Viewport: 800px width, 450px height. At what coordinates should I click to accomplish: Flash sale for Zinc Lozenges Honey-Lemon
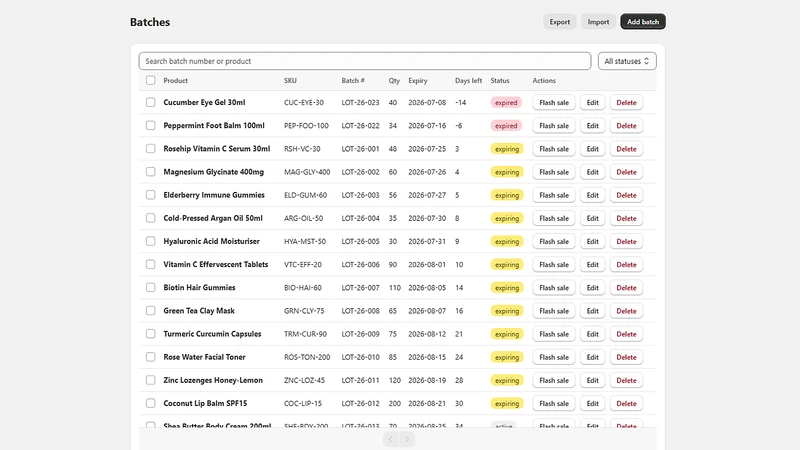554,380
